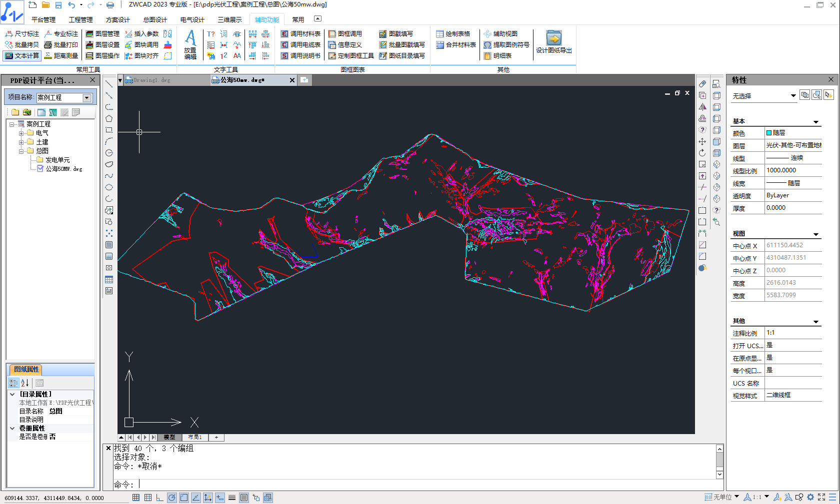
Task: Open the 图层管理 layer manager tool
Action: pyautogui.click(x=102, y=33)
